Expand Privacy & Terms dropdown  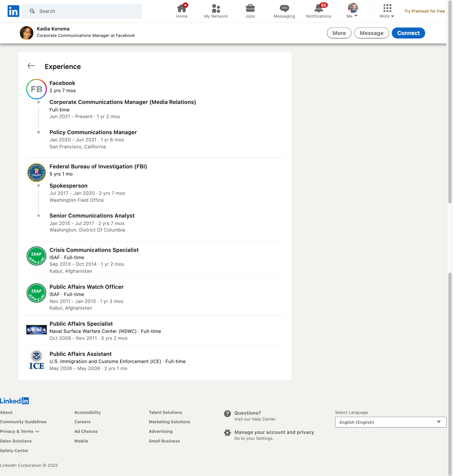pos(20,431)
